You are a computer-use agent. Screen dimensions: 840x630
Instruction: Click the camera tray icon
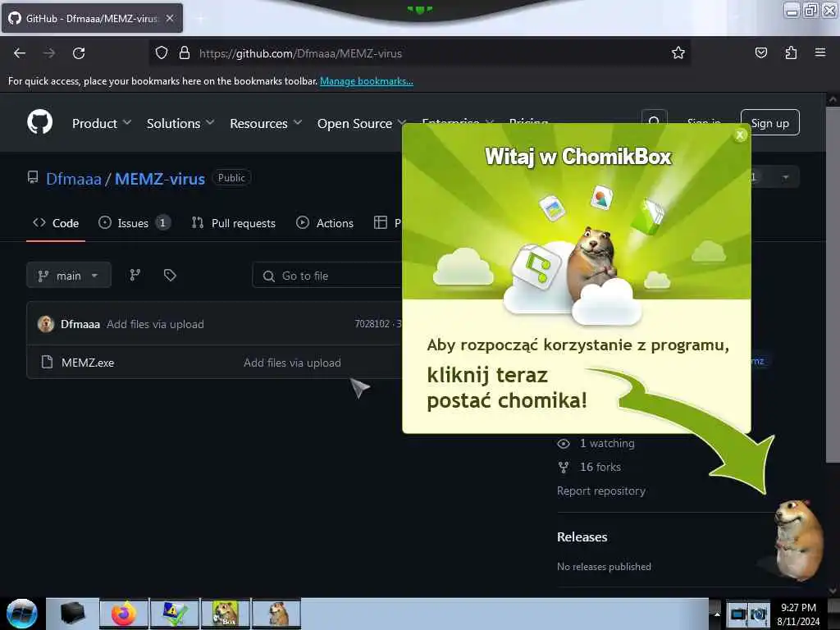point(759,614)
